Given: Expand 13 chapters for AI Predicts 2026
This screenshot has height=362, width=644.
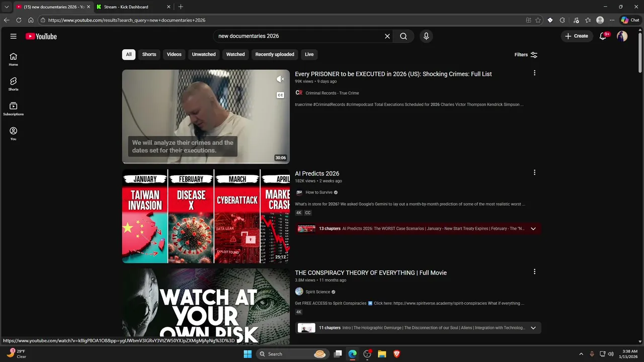Looking at the screenshot, I should point(418,228).
